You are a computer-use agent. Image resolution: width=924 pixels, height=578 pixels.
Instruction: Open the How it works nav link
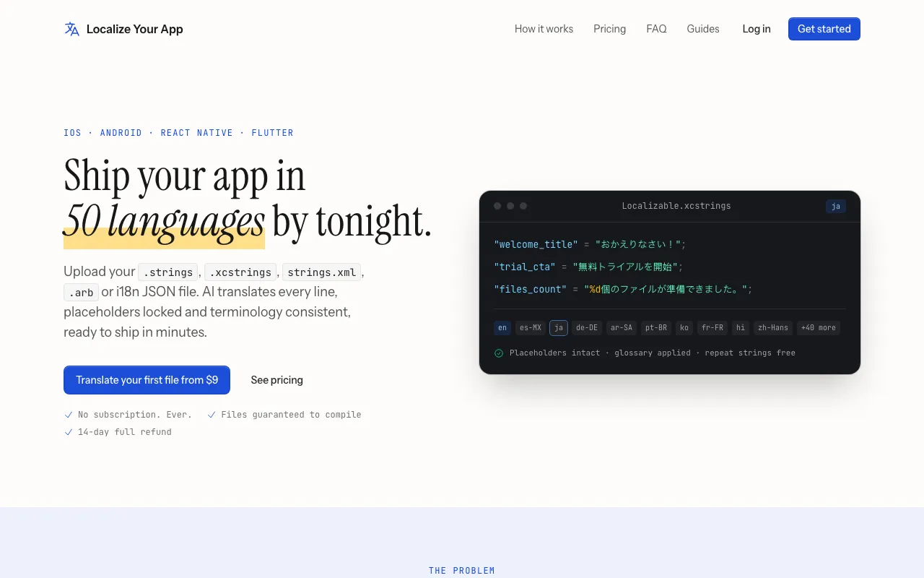(x=544, y=29)
